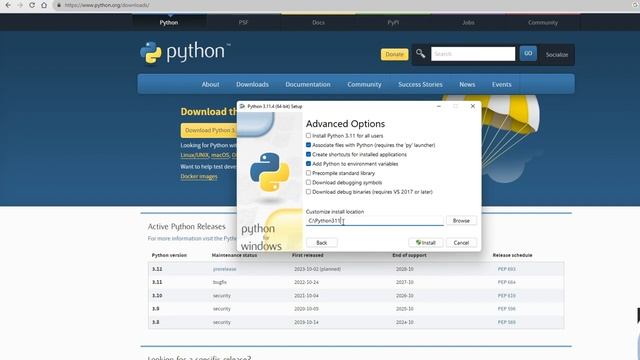Viewport: 640px width, 360px height.
Task: Click the browser home icon
Action: tap(44, 5)
